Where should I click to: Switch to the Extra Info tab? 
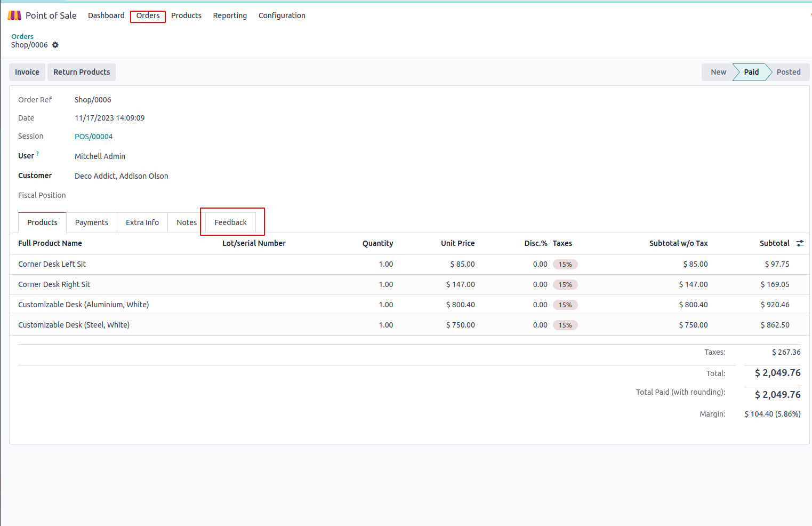tap(142, 222)
